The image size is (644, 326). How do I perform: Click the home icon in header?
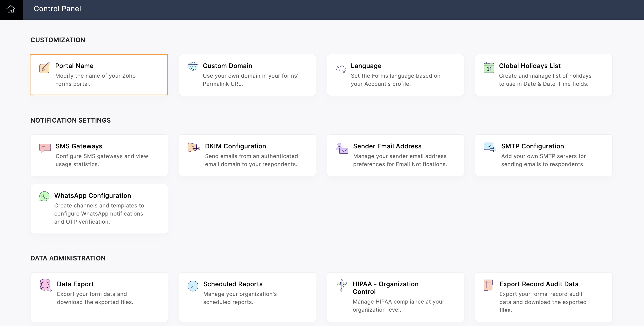pyautogui.click(x=11, y=9)
